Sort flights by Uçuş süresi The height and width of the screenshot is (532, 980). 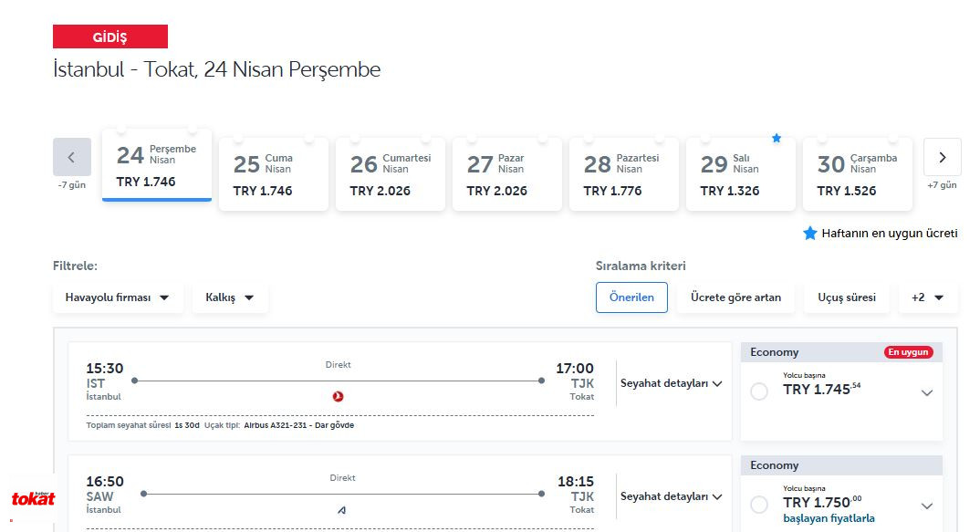coord(846,297)
